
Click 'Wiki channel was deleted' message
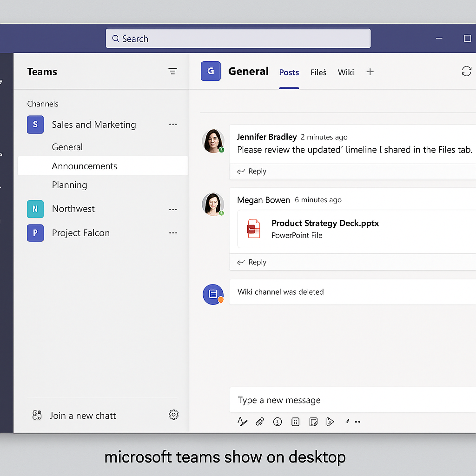[280, 292]
